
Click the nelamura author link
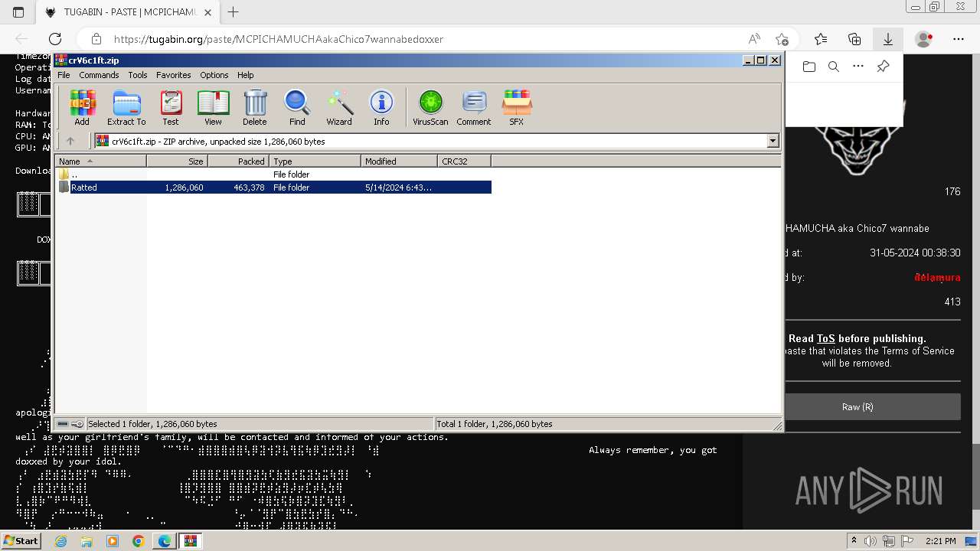point(937,277)
